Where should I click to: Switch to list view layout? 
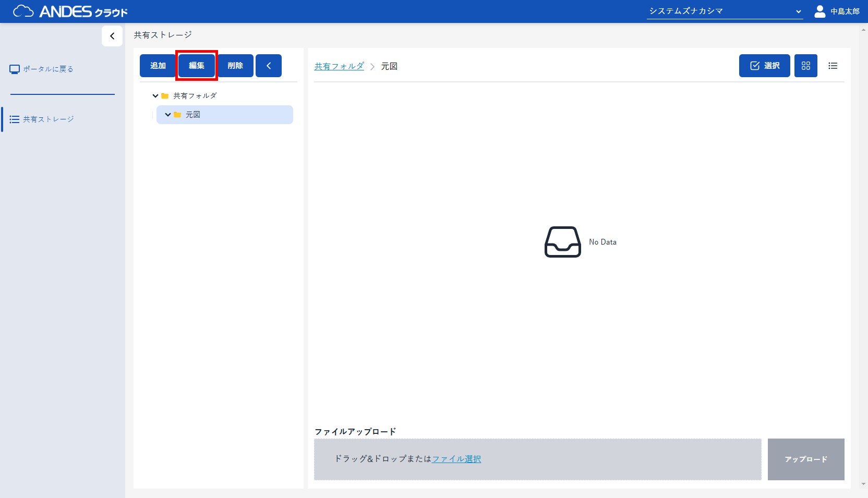coord(833,66)
